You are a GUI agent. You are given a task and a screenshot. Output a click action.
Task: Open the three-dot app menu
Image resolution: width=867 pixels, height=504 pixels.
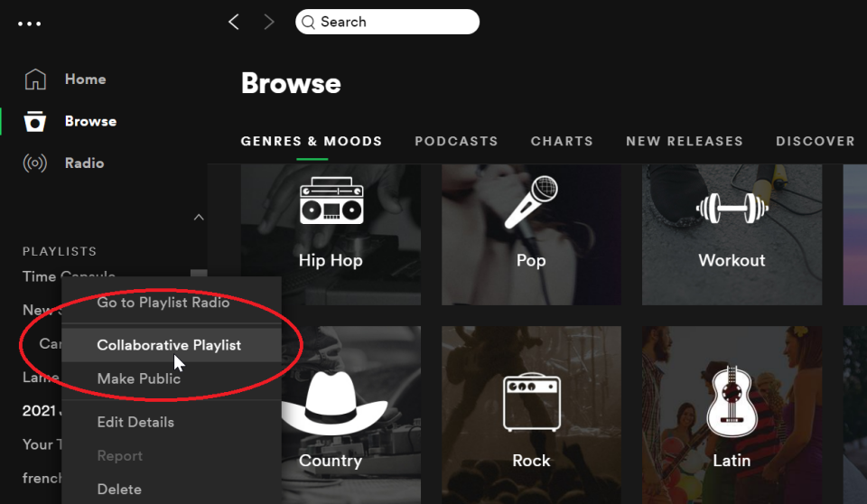point(29,23)
